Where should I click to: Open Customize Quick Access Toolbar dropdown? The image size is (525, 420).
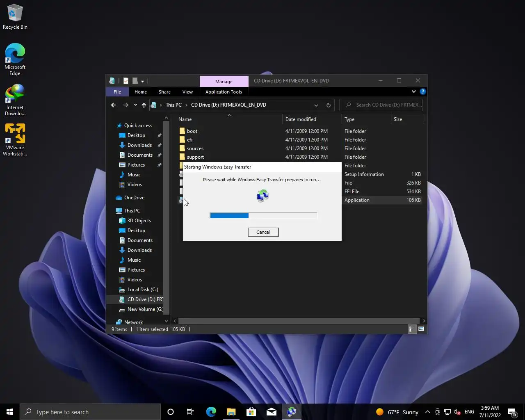[x=143, y=81]
